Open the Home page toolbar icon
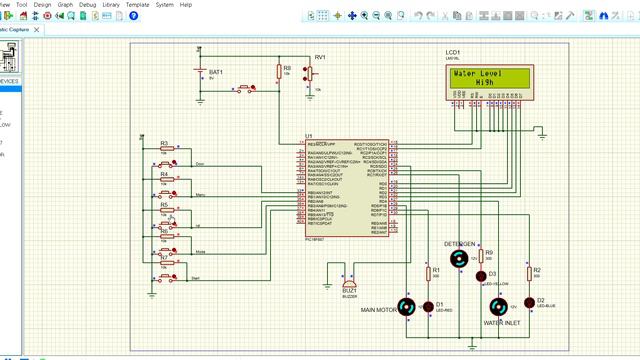 (23, 16)
